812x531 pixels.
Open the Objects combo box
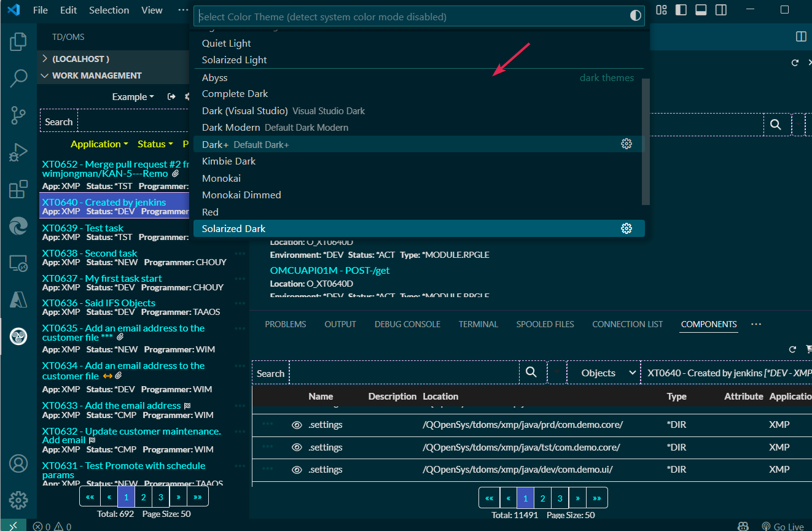(602, 373)
